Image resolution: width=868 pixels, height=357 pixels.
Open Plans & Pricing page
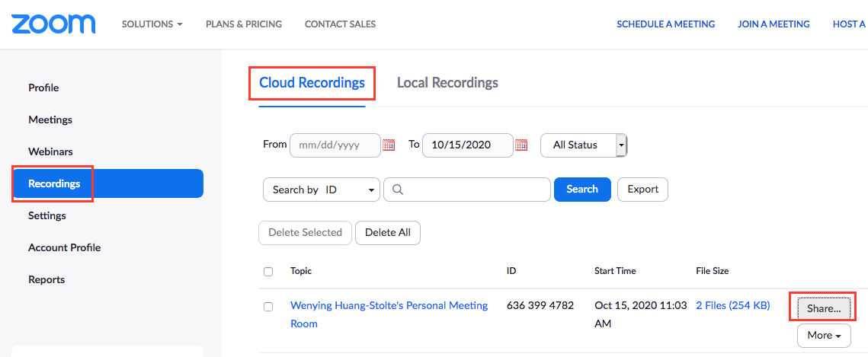(x=244, y=24)
